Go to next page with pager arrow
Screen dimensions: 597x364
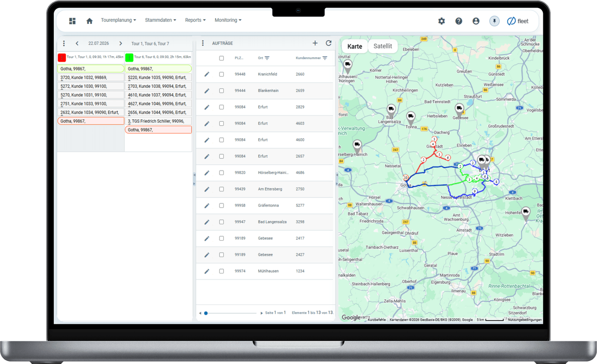point(262,313)
